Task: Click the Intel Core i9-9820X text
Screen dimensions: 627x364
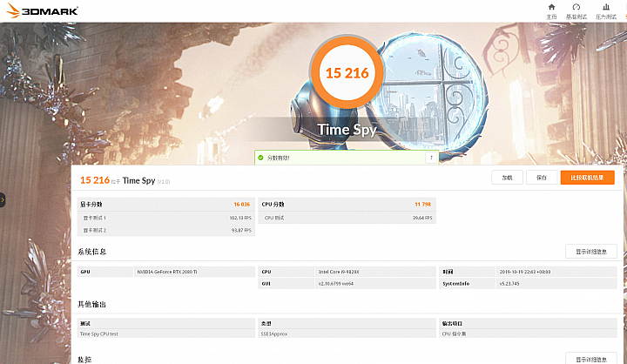Action: (x=339, y=272)
